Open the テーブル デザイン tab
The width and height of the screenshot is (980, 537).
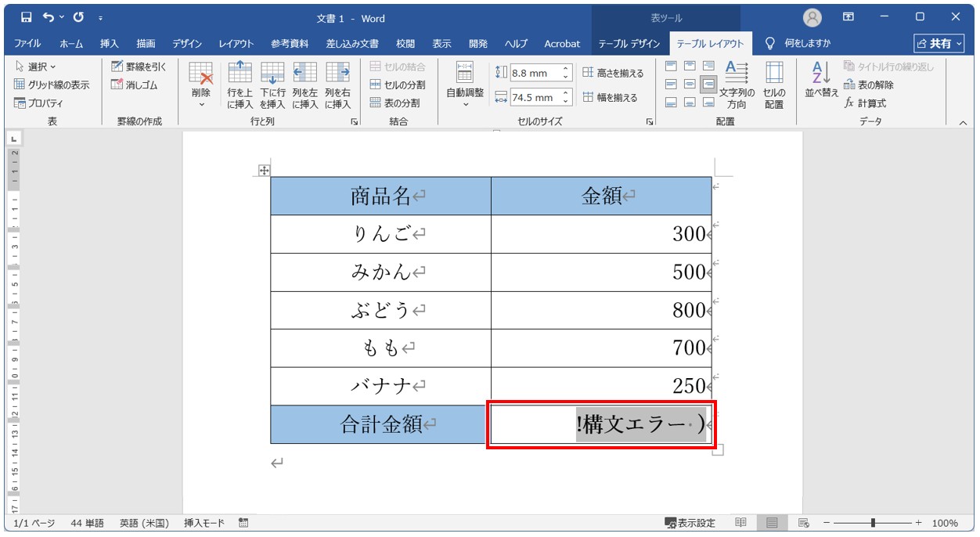coord(629,44)
